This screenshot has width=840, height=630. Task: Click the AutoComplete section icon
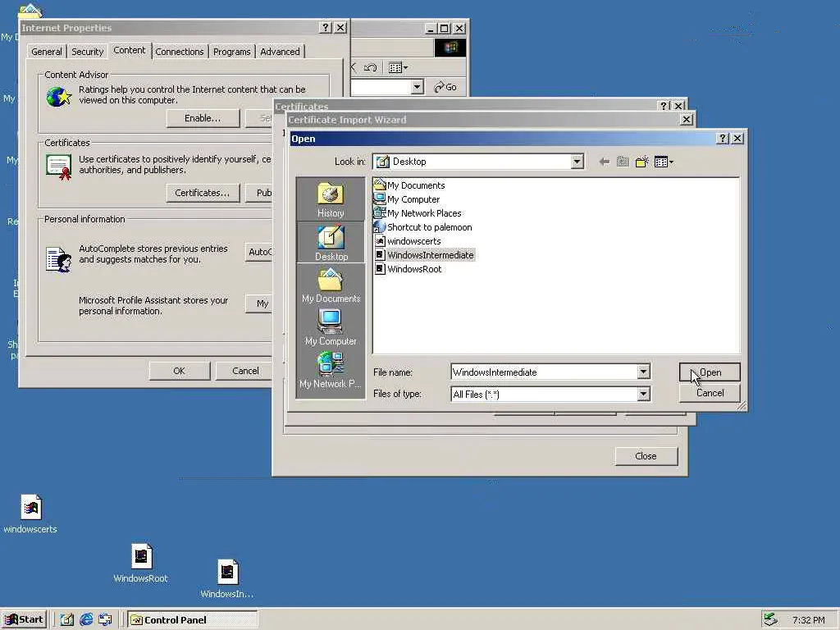[x=59, y=259]
